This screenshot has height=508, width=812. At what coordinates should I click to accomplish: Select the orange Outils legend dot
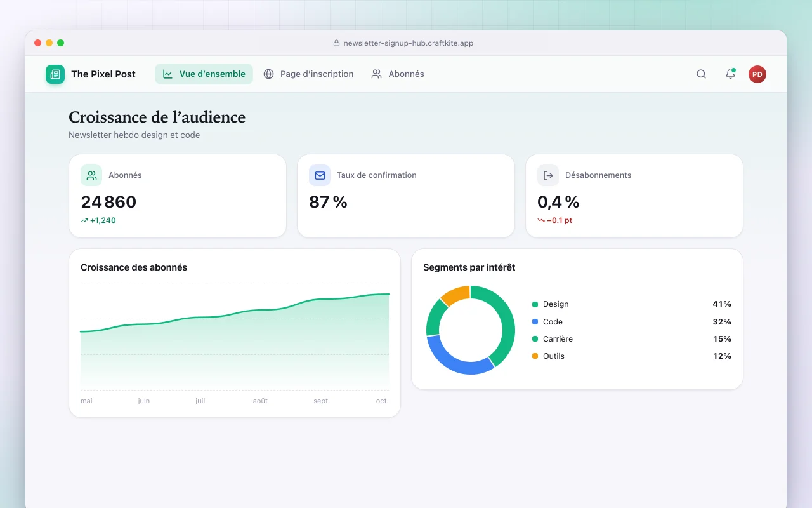pos(535,356)
